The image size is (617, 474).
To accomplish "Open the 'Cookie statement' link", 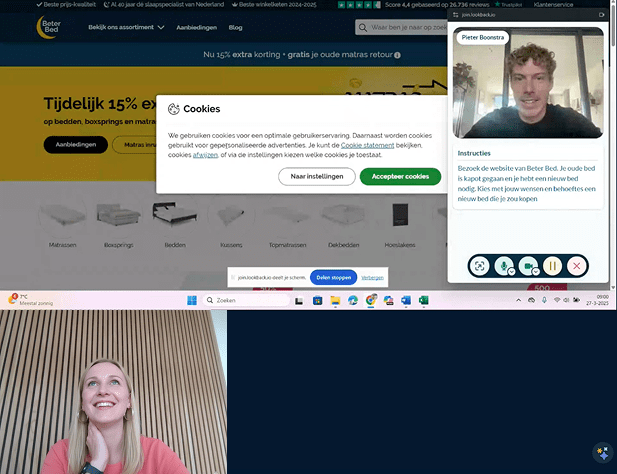I will pyautogui.click(x=367, y=145).
